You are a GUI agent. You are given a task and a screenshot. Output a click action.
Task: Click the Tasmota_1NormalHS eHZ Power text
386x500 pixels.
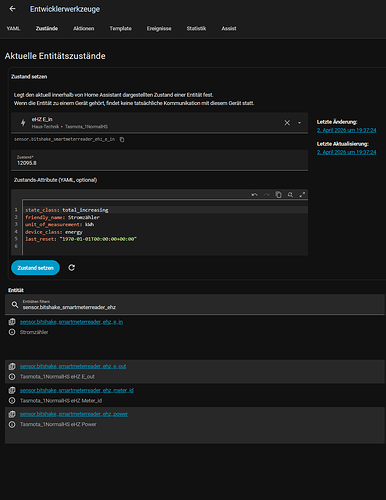pyautogui.click(x=58, y=424)
